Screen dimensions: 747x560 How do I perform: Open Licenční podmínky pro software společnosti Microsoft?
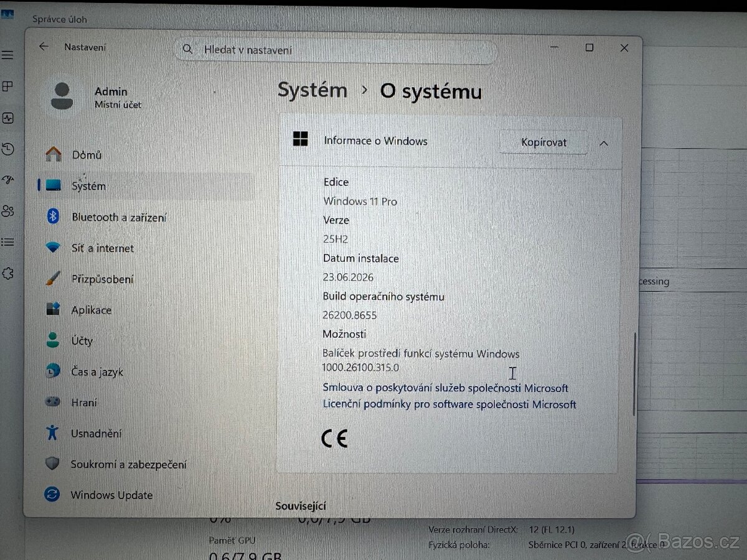(449, 404)
